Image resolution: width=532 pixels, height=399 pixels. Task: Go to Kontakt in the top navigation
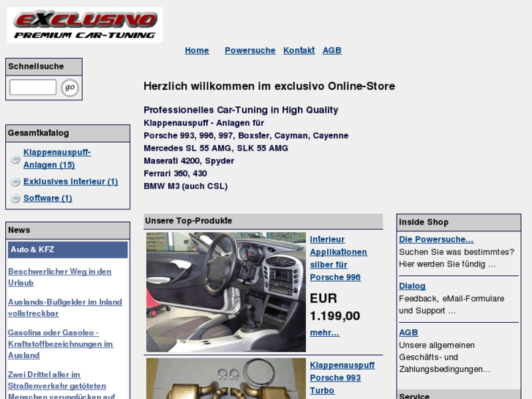pyautogui.click(x=299, y=51)
